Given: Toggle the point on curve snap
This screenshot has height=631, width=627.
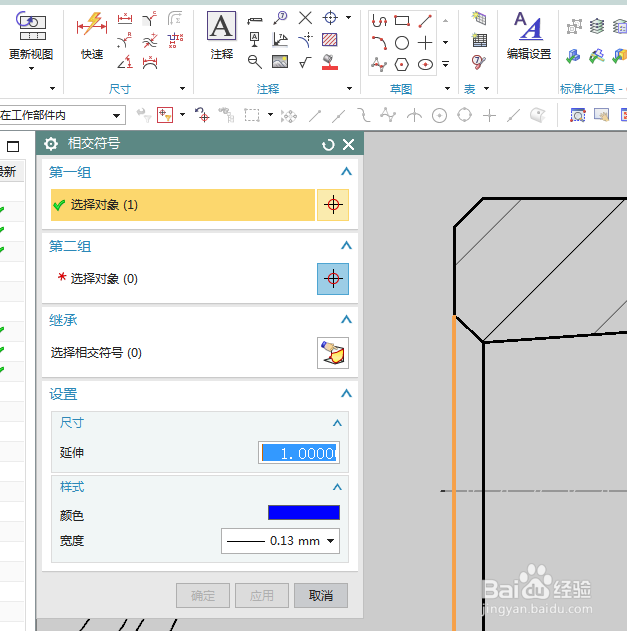Looking at the screenshot, I should tap(513, 115).
